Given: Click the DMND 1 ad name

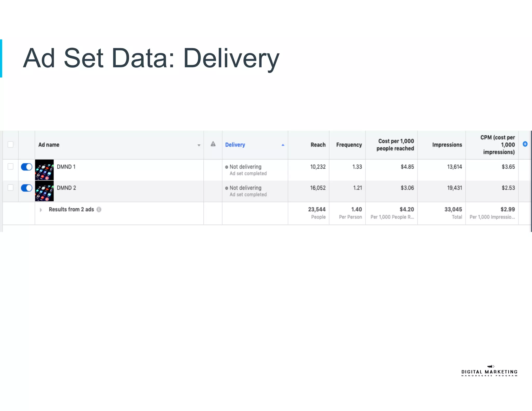Looking at the screenshot, I should [x=66, y=167].
